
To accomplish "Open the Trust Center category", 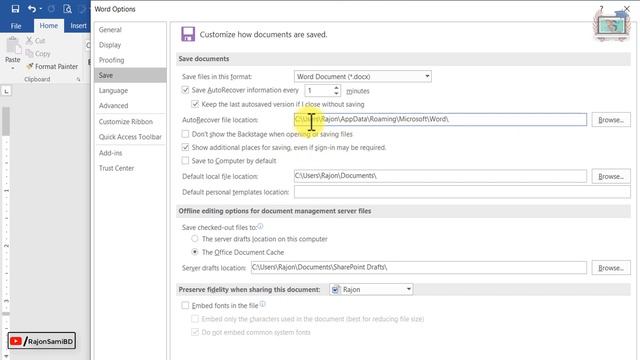I will point(130,168).
